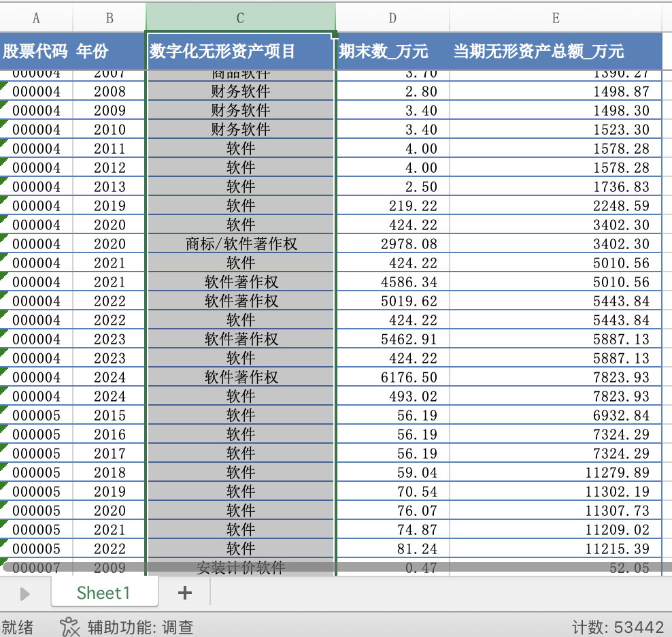Click the 期末数_万元 header cell
The width and height of the screenshot is (672, 637).
pyautogui.click(x=392, y=51)
